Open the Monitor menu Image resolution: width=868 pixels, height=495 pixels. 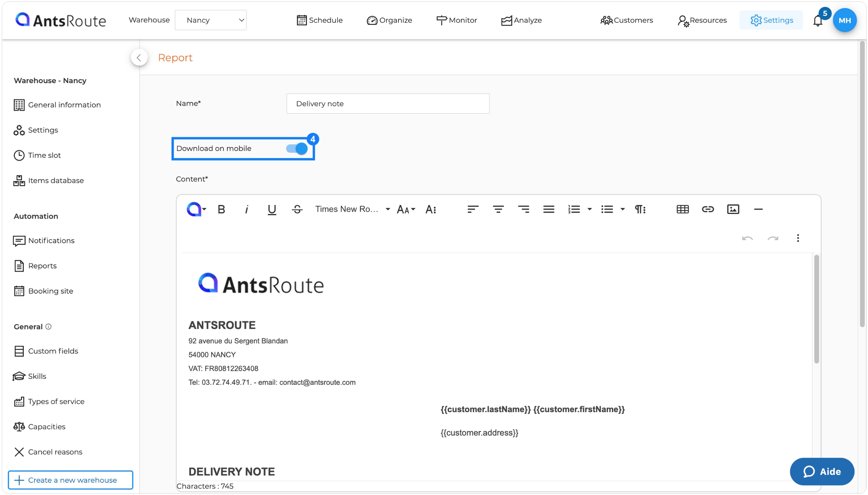click(x=457, y=20)
